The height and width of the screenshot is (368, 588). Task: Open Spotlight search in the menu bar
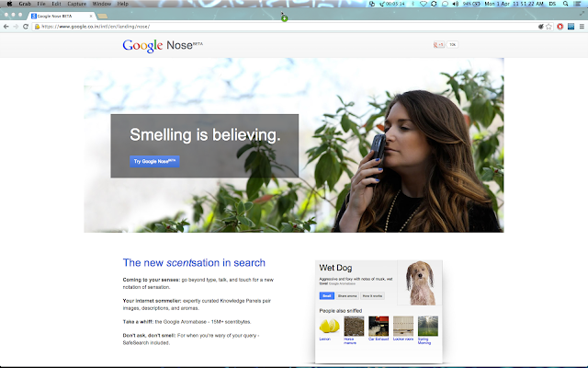[566, 4]
